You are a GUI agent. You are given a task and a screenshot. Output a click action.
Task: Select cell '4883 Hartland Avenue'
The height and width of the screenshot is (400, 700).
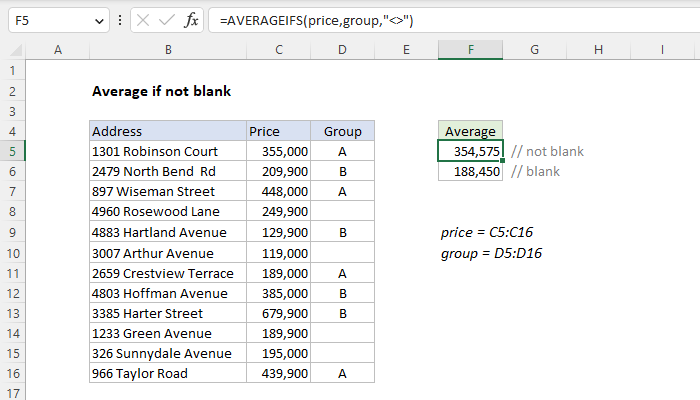click(168, 232)
